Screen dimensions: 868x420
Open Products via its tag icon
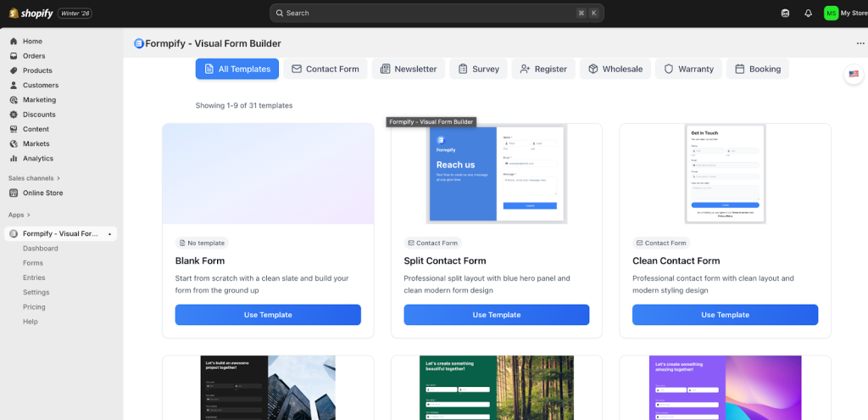[14, 70]
